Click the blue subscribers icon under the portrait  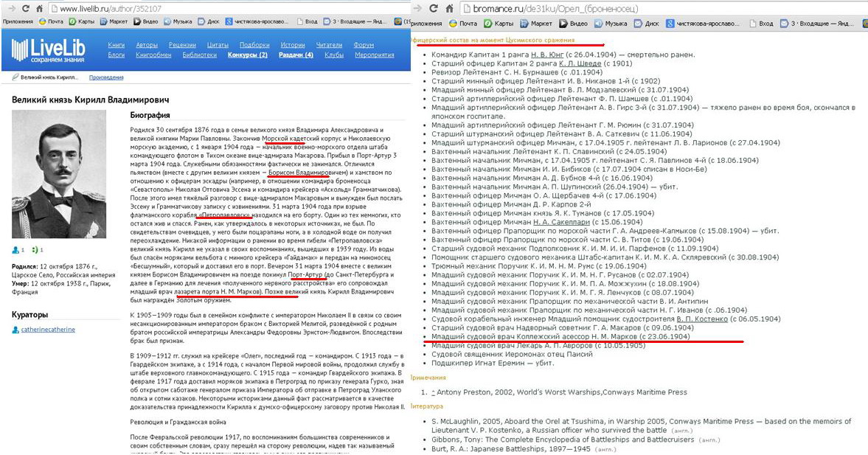[15, 250]
